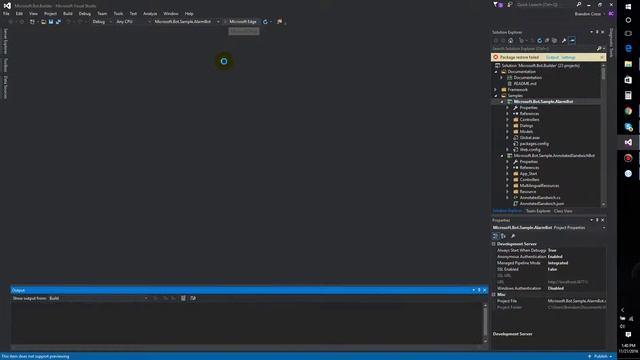640x360 pixels.
Task: Select the Dialogs folder in AlarmBot
Action: pyautogui.click(x=526, y=126)
